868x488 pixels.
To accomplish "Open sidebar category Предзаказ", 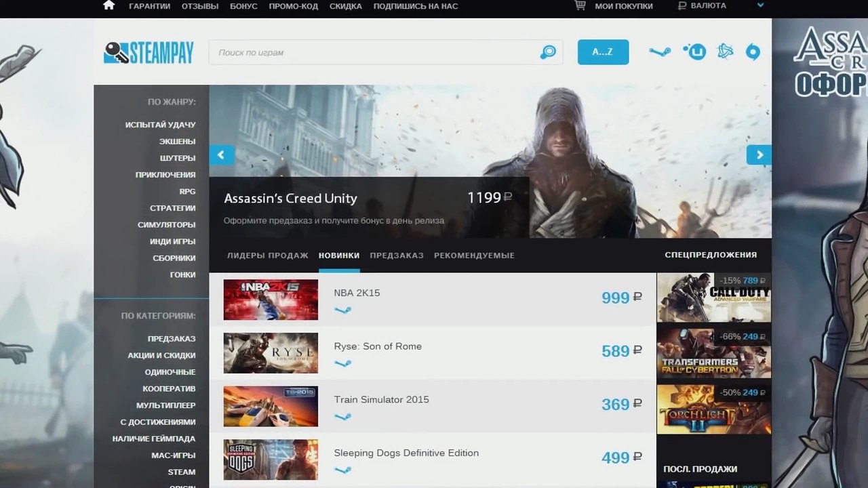I will pyautogui.click(x=172, y=339).
